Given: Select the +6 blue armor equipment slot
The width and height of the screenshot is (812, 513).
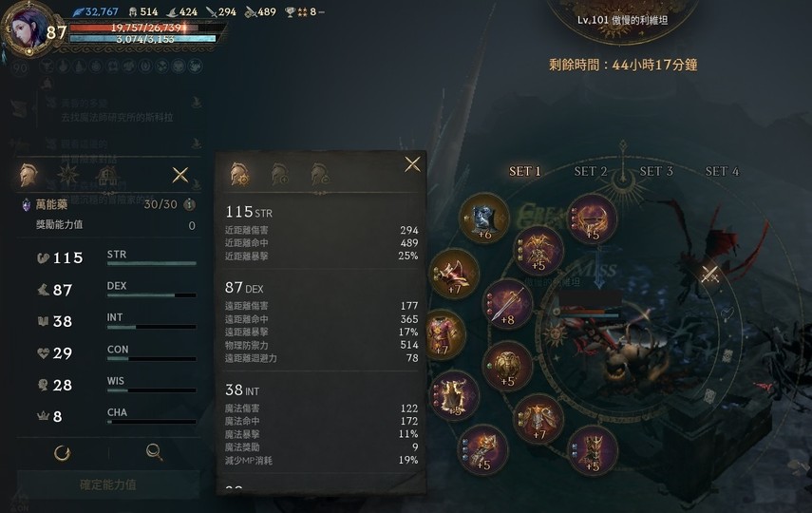Looking at the screenshot, I should click(483, 218).
